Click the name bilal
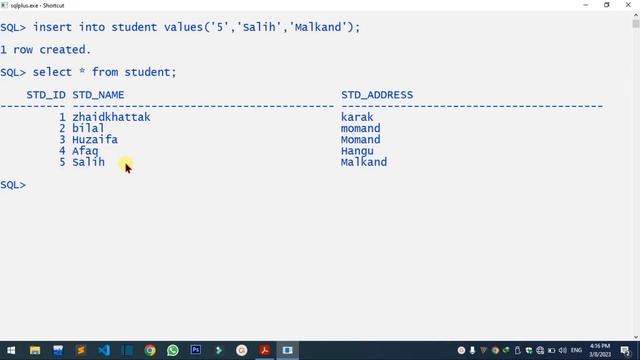The image size is (640, 360). coord(88,128)
